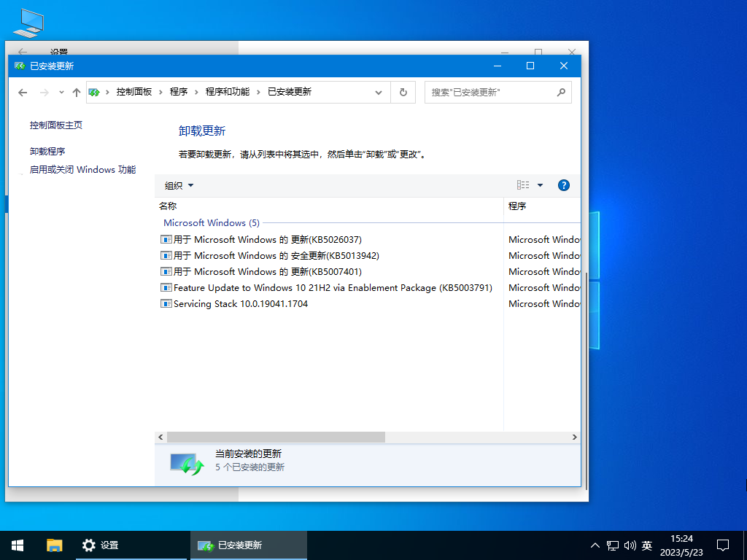Click the speaker volume icon
Viewport: 747px width, 560px height.
pyautogui.click(x=629, y=545)
